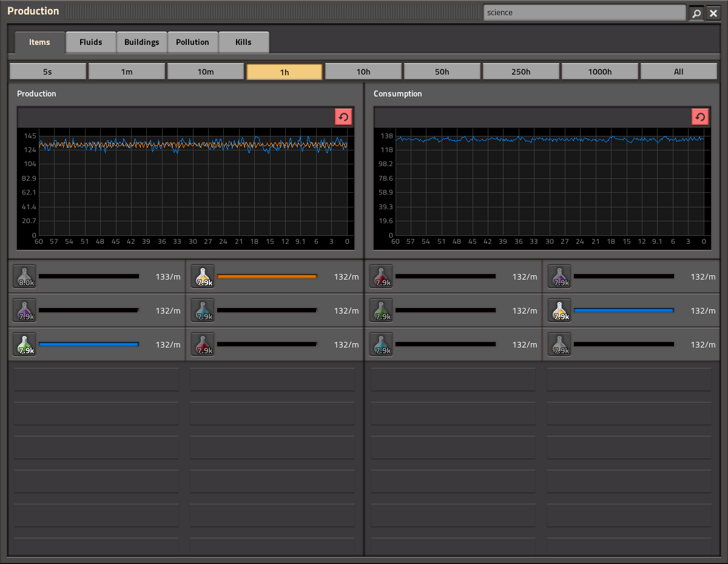Toggle military science pack in Consumption list
The image size is (728, 564).
560,344
